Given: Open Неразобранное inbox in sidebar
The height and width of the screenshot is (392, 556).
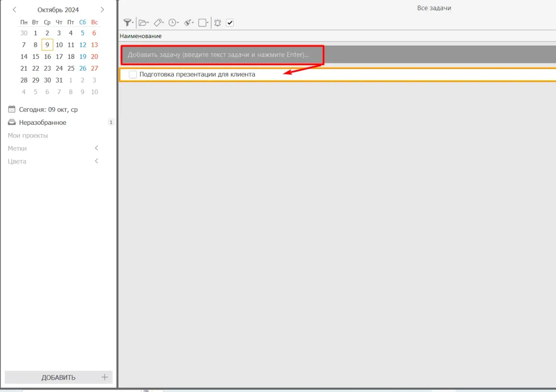Looking at the screenshot, I should pyautogui.click(x=42, y=122).
